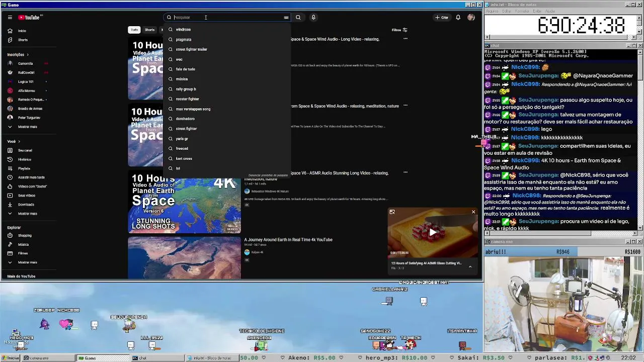Select the Shorts filter chip
The height and width of the screenshot is (362, 644).
tap(149, 30)
